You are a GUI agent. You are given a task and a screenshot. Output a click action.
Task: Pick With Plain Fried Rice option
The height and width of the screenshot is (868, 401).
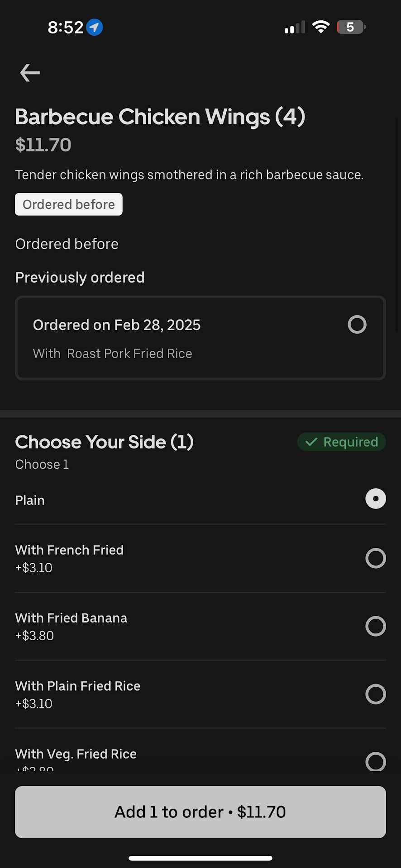click(375, 694)
